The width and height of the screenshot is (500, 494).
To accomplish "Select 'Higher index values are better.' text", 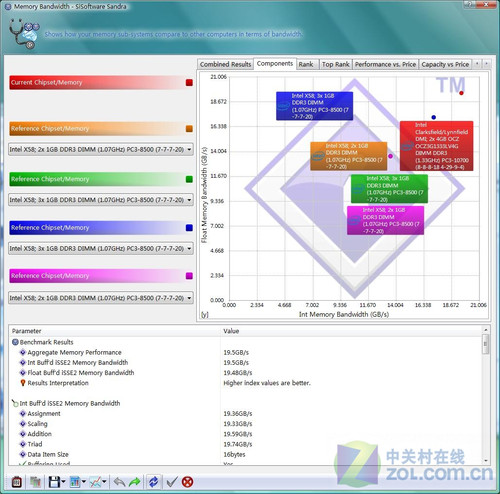I will coord(267,383).
